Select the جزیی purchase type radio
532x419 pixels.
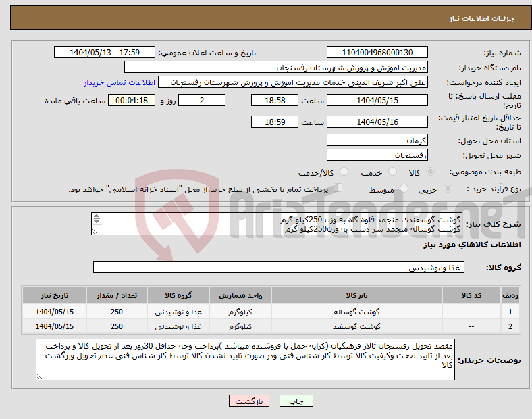(x=448, y=188)
